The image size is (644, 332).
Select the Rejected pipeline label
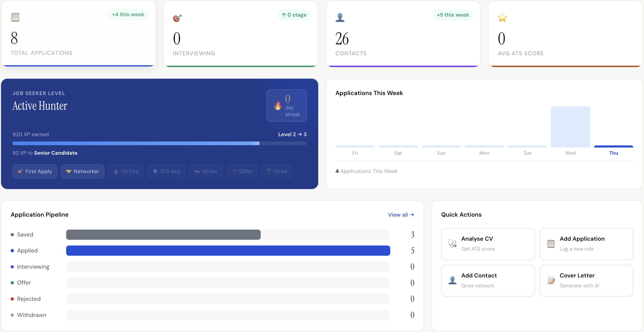29,299
